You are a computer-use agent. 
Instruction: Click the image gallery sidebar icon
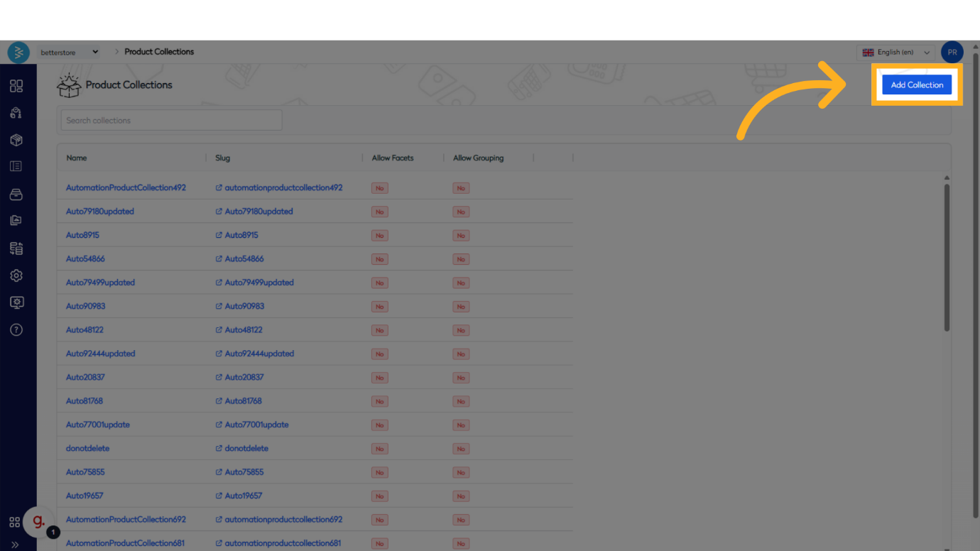click(16, 221)
